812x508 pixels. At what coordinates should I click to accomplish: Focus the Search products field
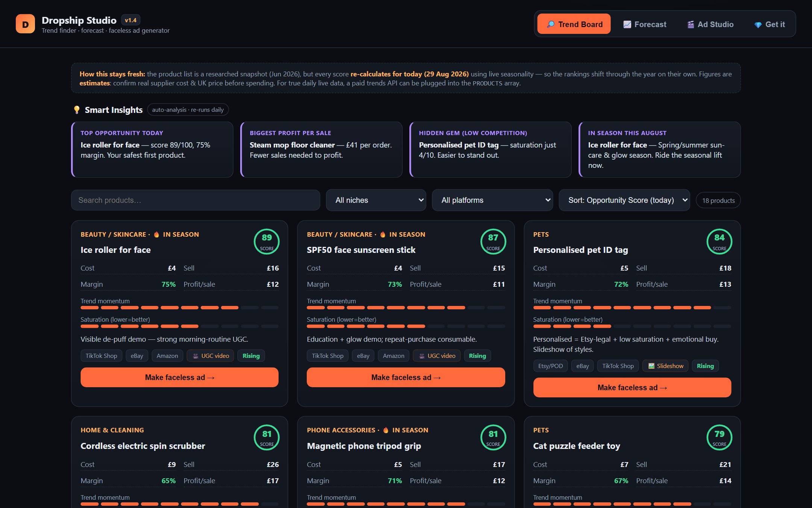[x=195, y=200]
